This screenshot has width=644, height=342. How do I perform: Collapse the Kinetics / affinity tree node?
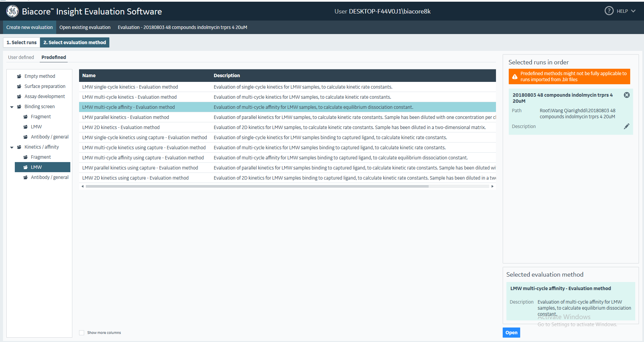(x=12, y=147)
